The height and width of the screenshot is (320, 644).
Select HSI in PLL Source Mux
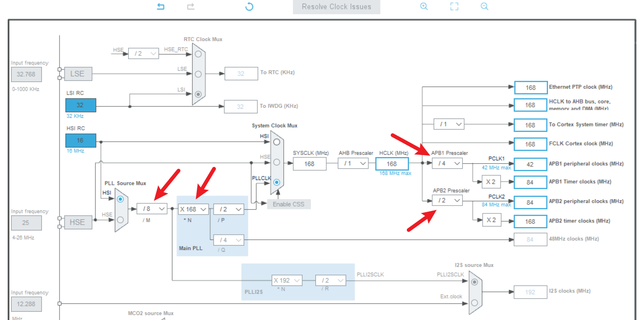click(x=120, y=199)
